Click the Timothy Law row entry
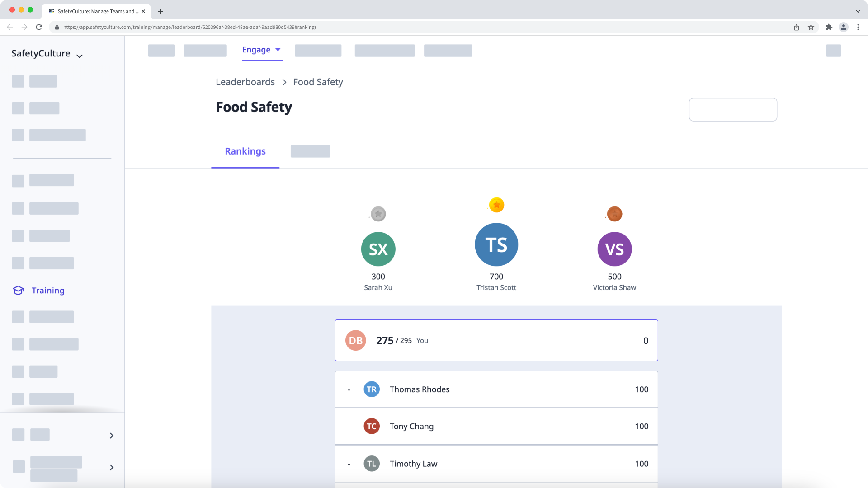868x488 pixels. pyautogui.click(x=496, y=464)
